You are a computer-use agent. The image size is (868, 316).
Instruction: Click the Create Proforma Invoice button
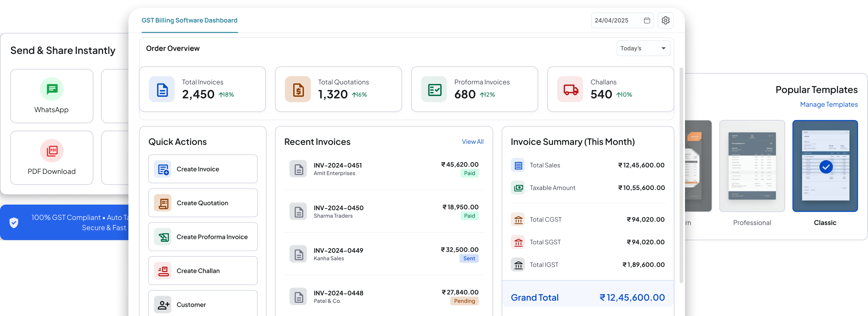coord(203,237)
